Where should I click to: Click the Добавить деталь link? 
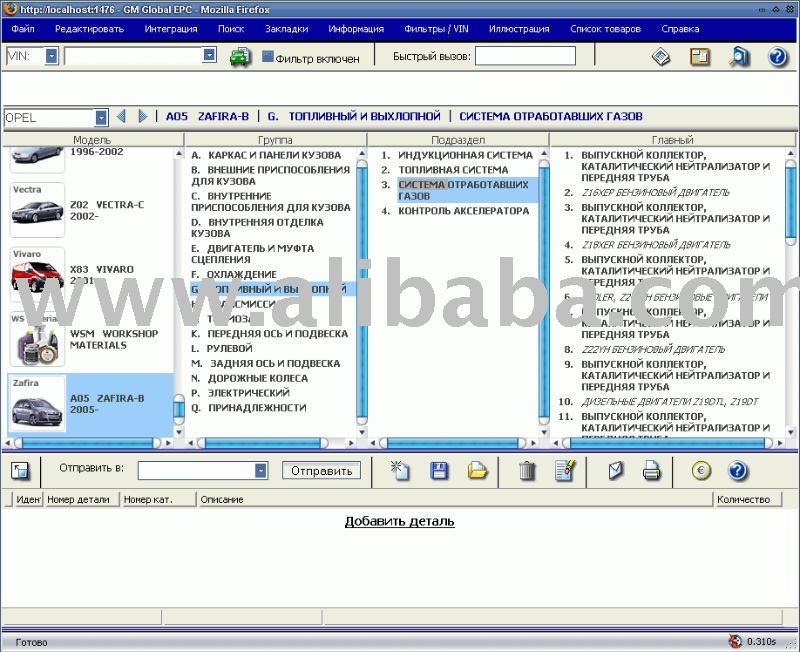399,521
